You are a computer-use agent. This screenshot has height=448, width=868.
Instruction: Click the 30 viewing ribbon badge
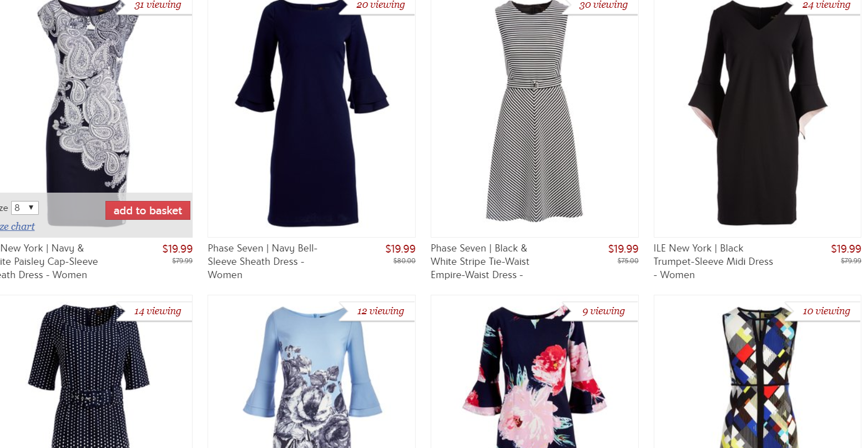[x=600, y=6]
